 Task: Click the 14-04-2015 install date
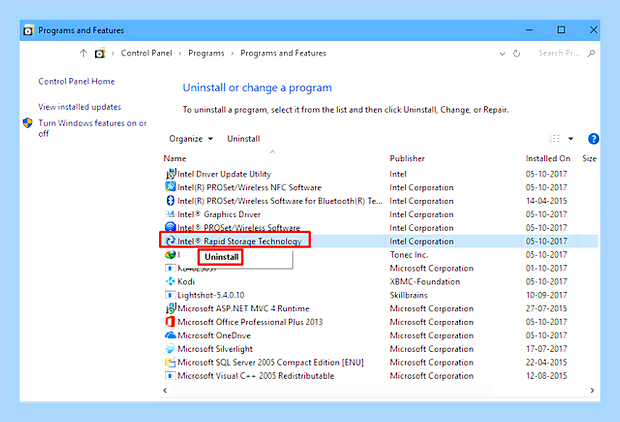coord(546,201)
